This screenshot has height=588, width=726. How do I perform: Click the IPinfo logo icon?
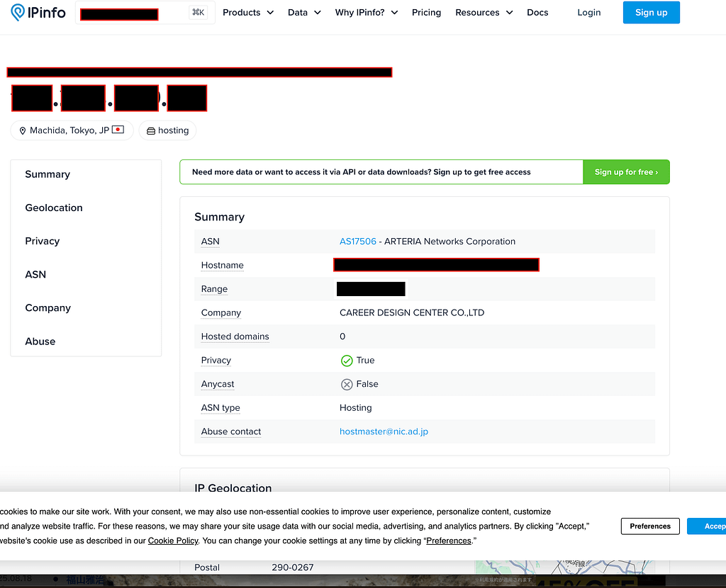tap(18, 13)
